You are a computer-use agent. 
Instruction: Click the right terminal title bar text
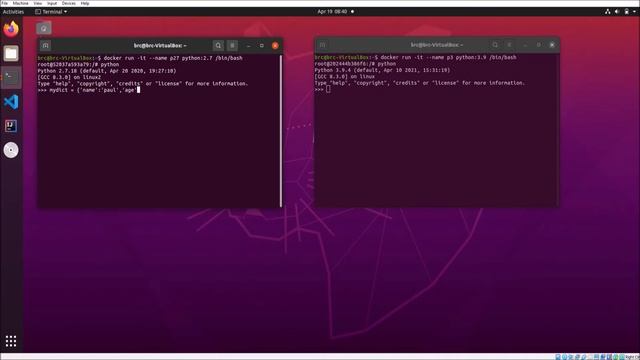pyautogui.click(x=437, y=45)
